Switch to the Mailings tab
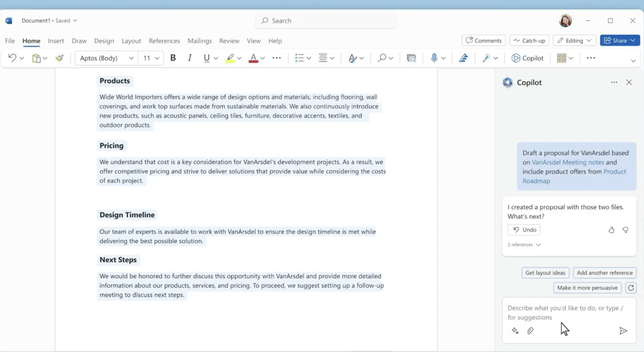 (200, 41)
